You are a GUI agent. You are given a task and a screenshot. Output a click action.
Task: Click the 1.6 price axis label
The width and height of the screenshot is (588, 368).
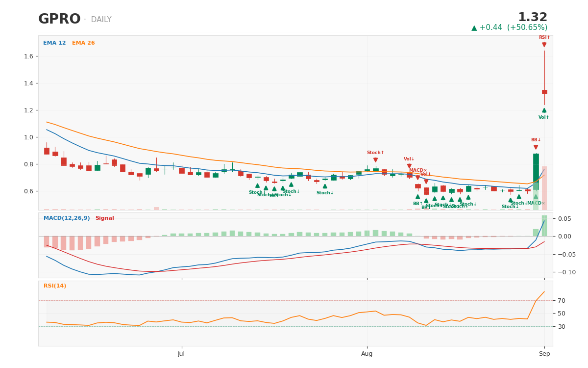[x=28, y=56]
